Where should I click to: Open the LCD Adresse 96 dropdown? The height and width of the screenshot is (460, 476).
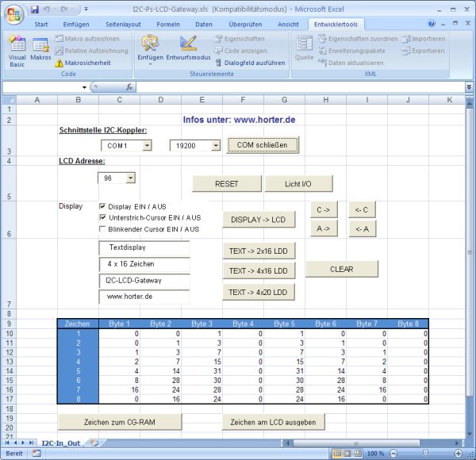[x=130, y=178]
